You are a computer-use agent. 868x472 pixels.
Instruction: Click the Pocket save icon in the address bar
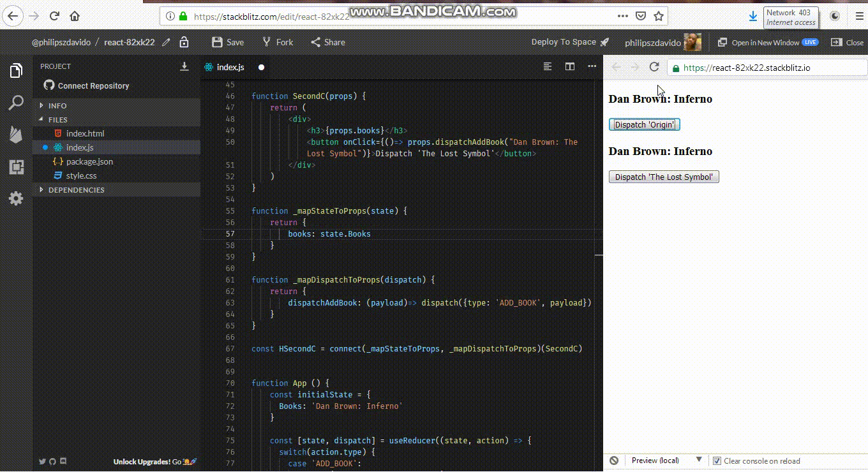641,16
